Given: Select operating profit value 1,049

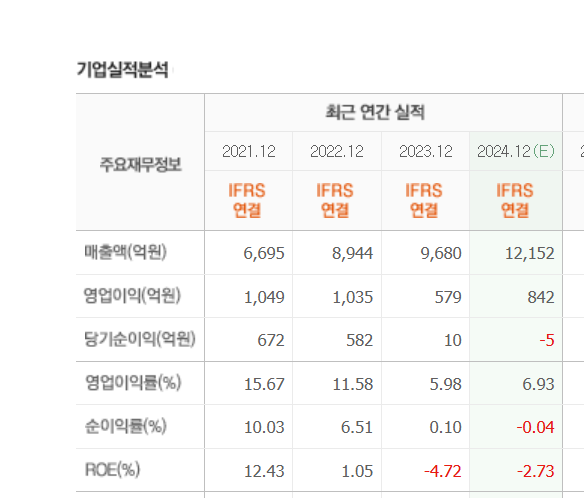Looking at the screenshot, I should click(x=264, y=297).
